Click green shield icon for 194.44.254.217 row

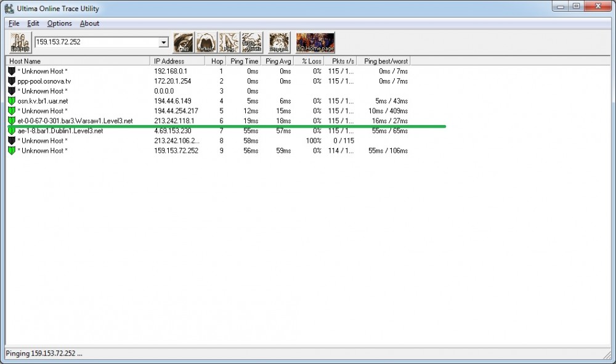[x=11, y=111]
